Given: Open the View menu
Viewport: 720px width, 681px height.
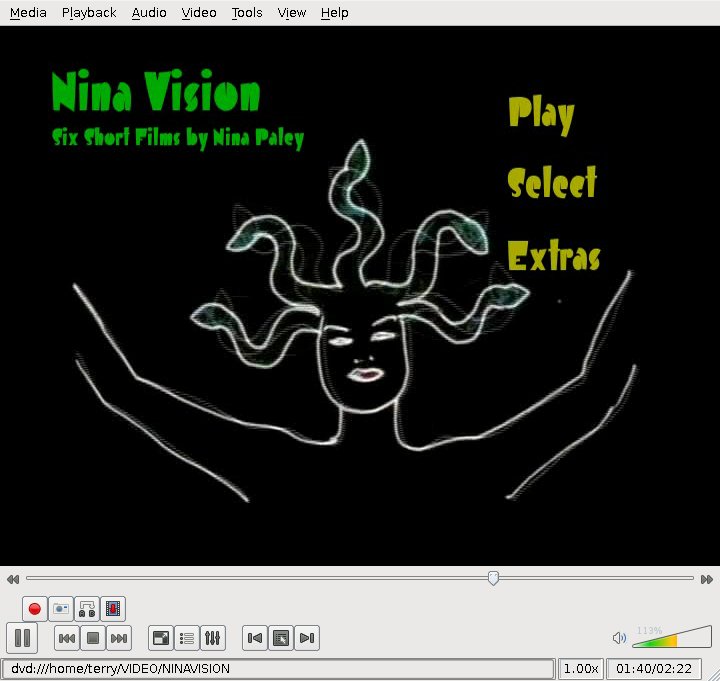Looking at the screenshot, I should coord(292,13).
